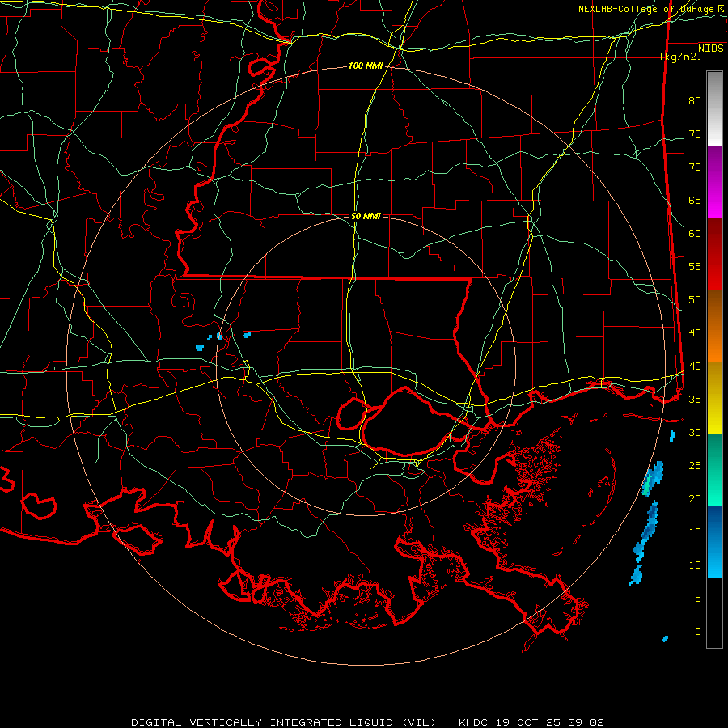Click the magenta-purple segment of the color scale

click(x=714, y=181)
